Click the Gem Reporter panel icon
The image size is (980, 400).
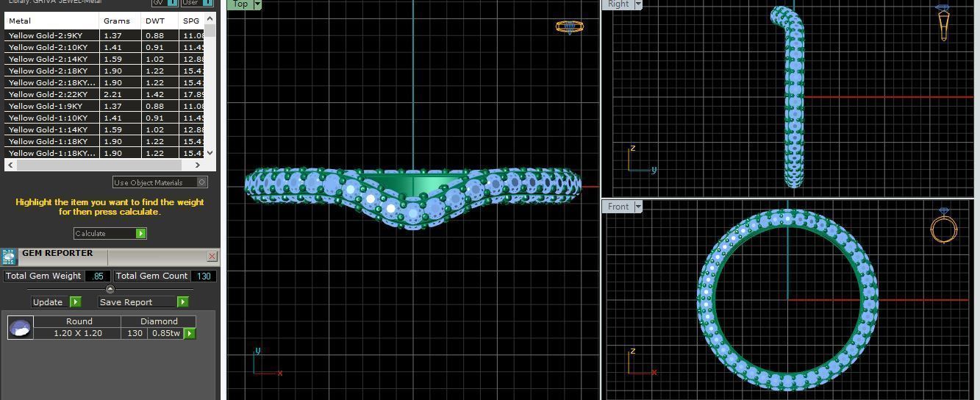coord(9,257)
